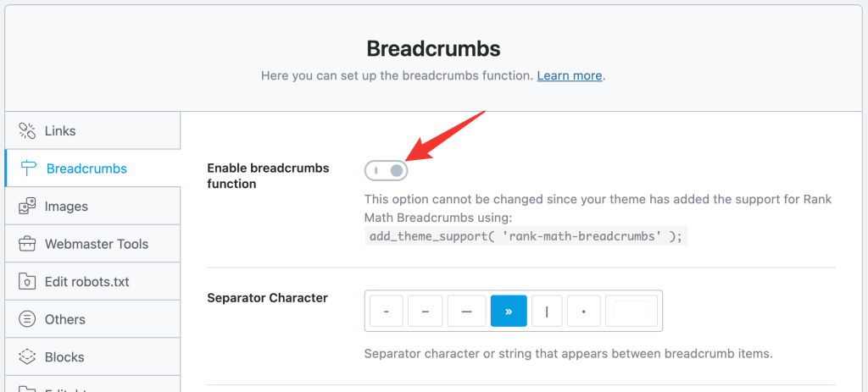Click the Links chain icon in sidebar
The image size is (868, 392).
tap(27, 130)
